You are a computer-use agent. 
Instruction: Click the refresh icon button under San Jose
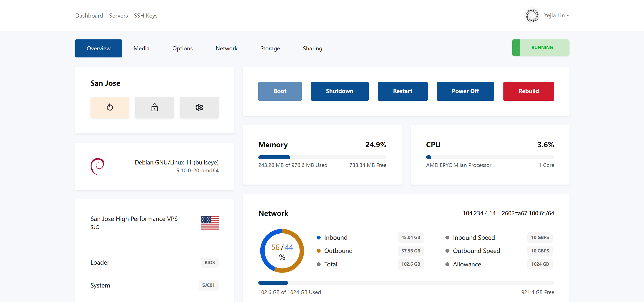coord(110,108)
